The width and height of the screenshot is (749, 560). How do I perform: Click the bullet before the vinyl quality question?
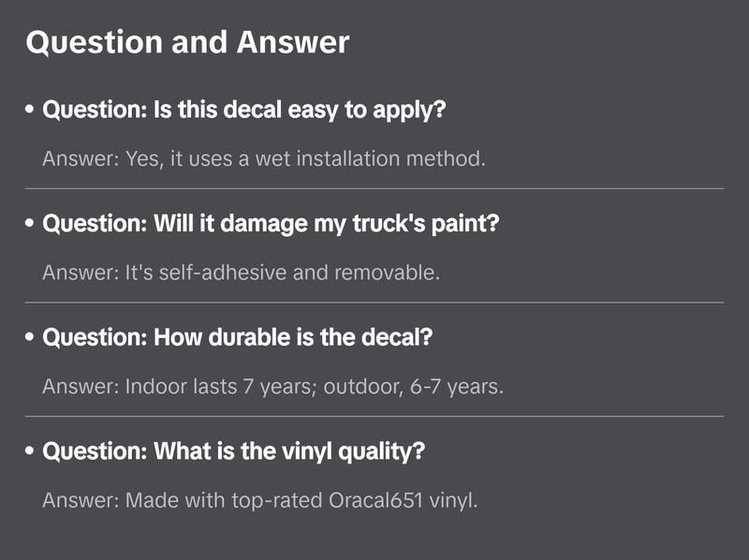click(x=31, y=452)
